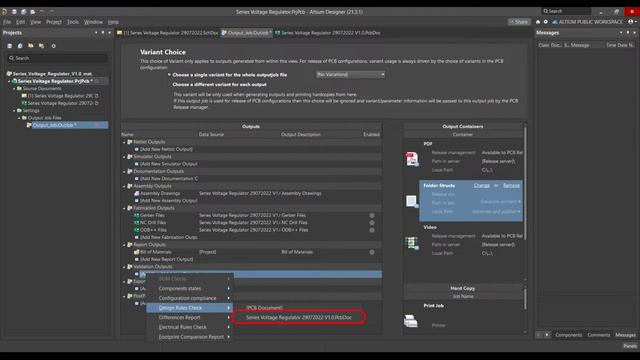This screenshot has height=360, width=640.
Task: Toggle enabled circle for Bill of Materials
Action: (x=372, y=252)
